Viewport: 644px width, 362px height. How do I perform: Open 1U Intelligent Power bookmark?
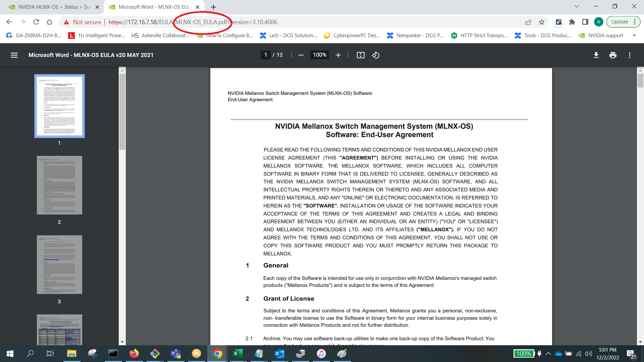point(97,35)
